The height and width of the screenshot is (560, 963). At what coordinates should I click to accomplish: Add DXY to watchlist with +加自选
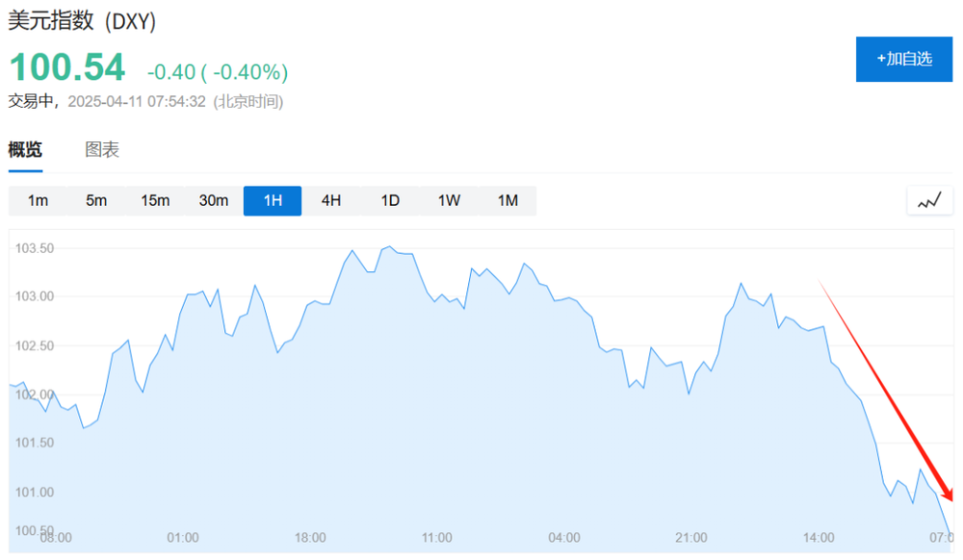[x=904, y=59]
